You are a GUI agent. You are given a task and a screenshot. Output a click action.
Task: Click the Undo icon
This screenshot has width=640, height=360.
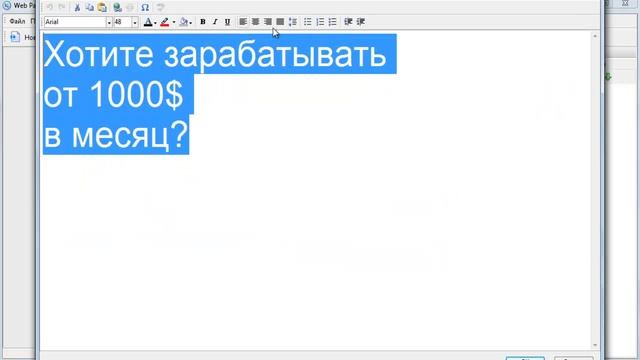[49, 7]
